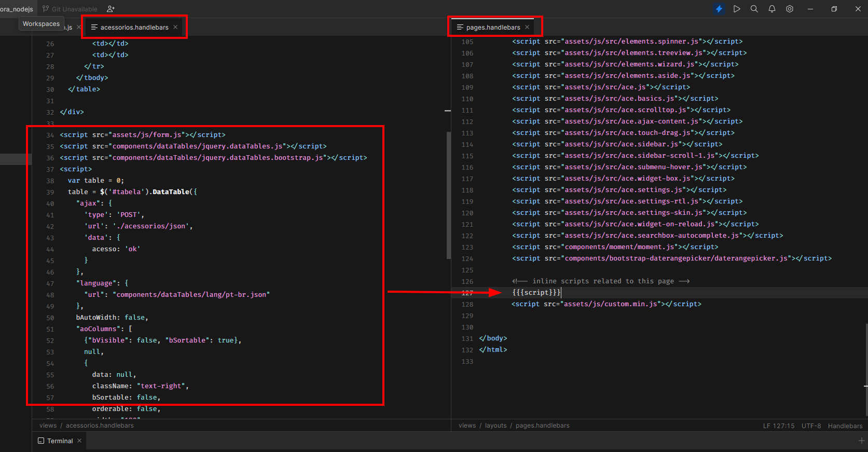
Task: Click the lang/pt-br.json url line
Action: 177,295
